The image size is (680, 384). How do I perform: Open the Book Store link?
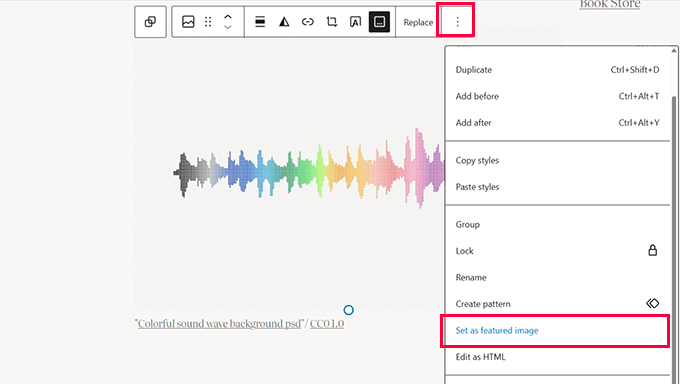610,4
